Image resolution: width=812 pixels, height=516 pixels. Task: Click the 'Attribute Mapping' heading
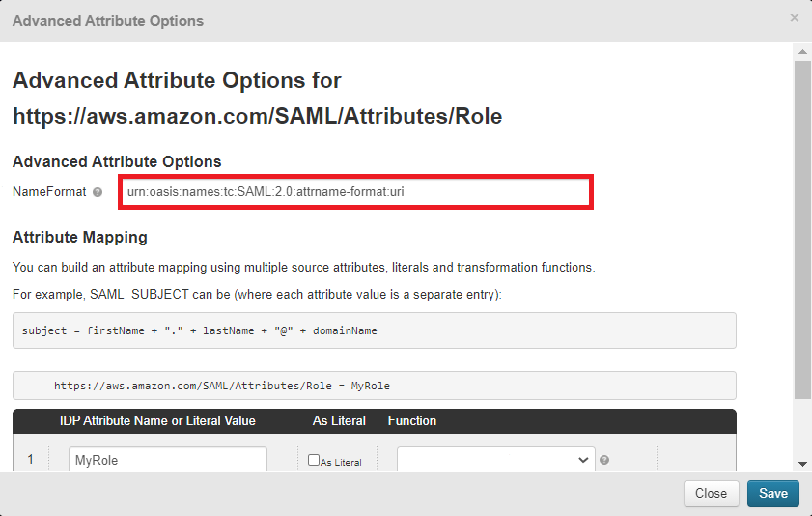point(80,237)
